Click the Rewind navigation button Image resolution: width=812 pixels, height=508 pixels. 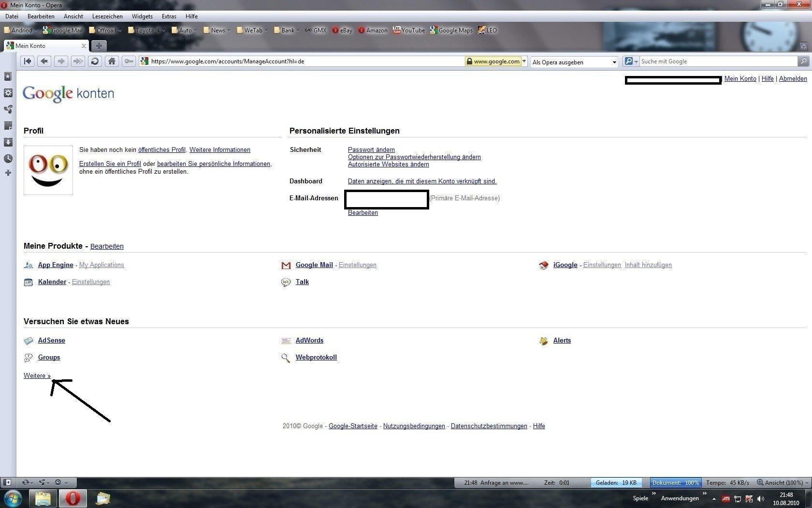click(x=28, y=61)
